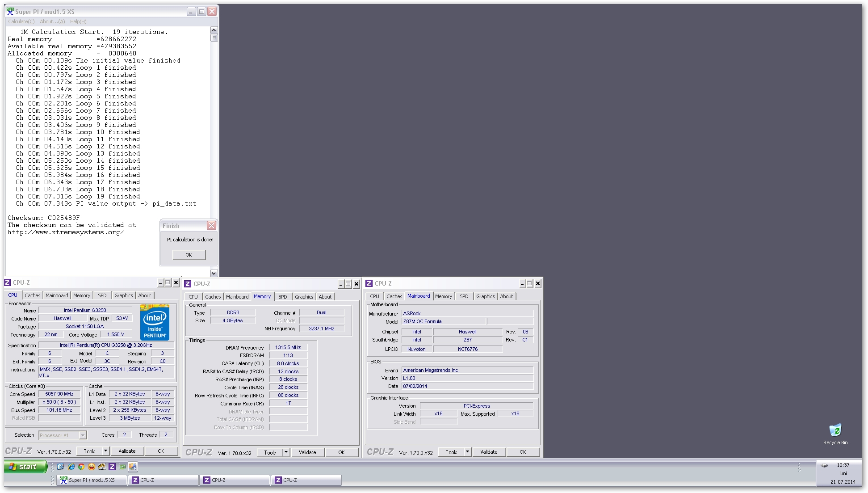Open Tools dropdown arrow in right CPU-Z window
Viewport: 868px width, 493px height.
[467, 452]
